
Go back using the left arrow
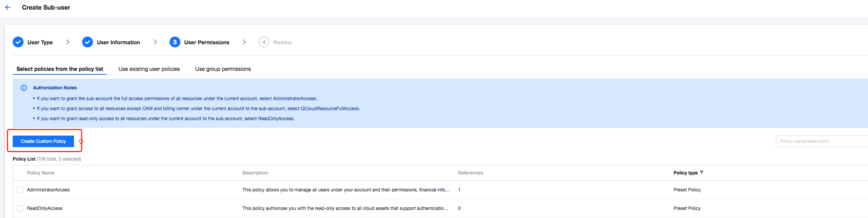8,7
